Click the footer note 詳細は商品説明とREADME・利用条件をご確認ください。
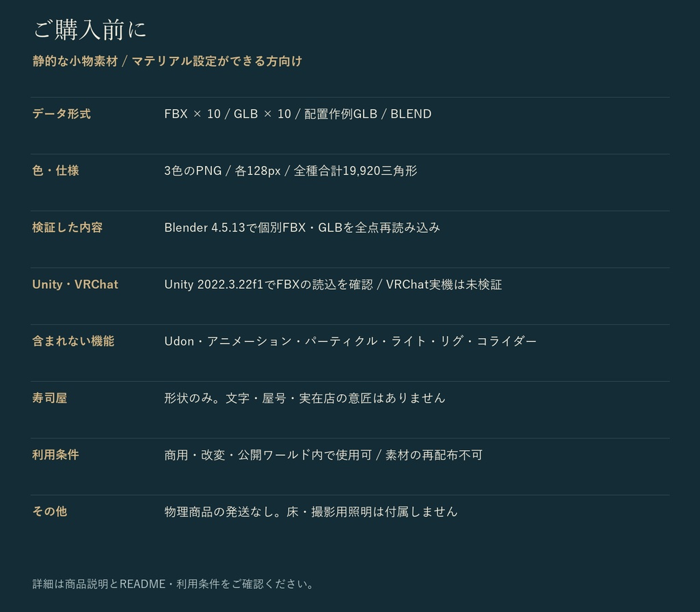The height and width of the screenshot is (612, 700). 174,584
